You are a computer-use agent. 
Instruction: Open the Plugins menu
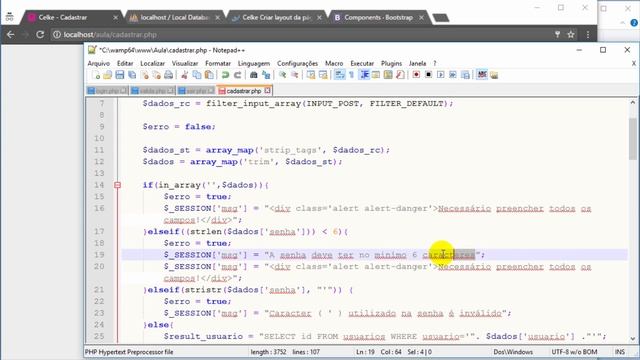[x=391, y=63]
